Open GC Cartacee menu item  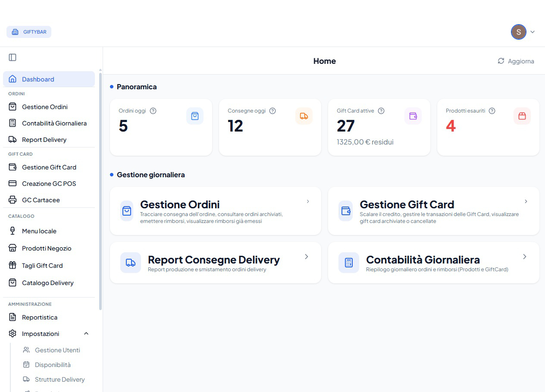pyautogui.click(x=49, y=200)
